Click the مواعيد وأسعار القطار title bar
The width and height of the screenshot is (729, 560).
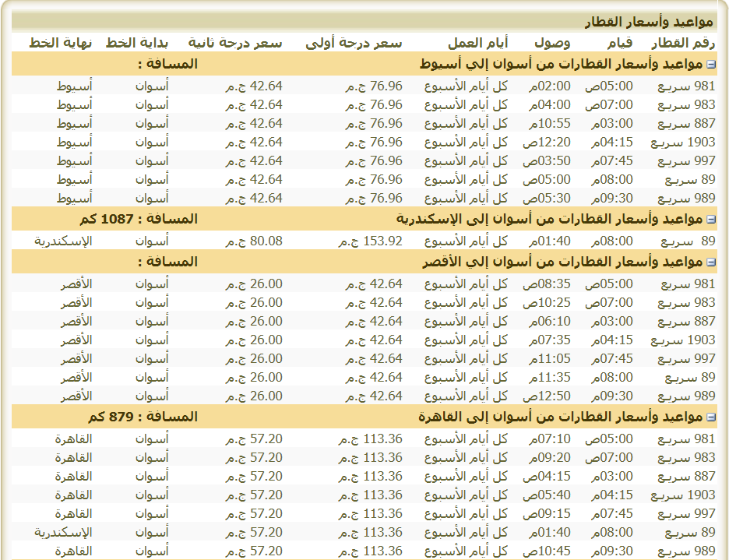(x=364, y=22)
